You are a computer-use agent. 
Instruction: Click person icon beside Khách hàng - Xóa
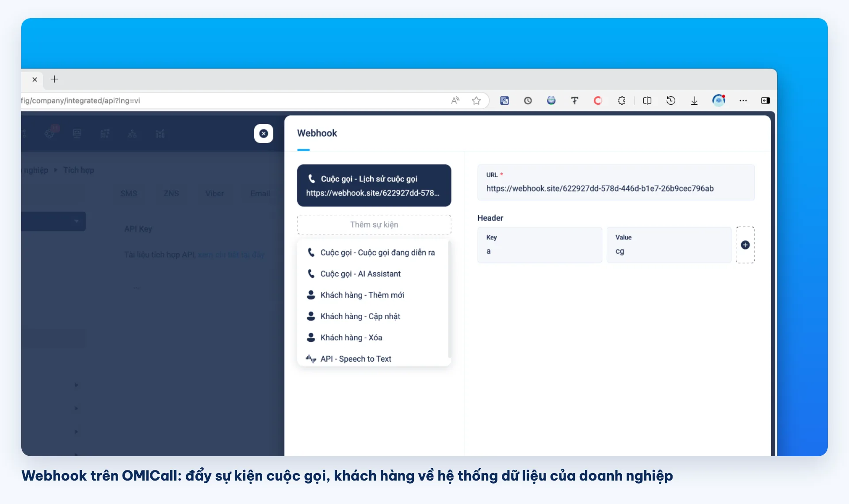click(311, 337)
